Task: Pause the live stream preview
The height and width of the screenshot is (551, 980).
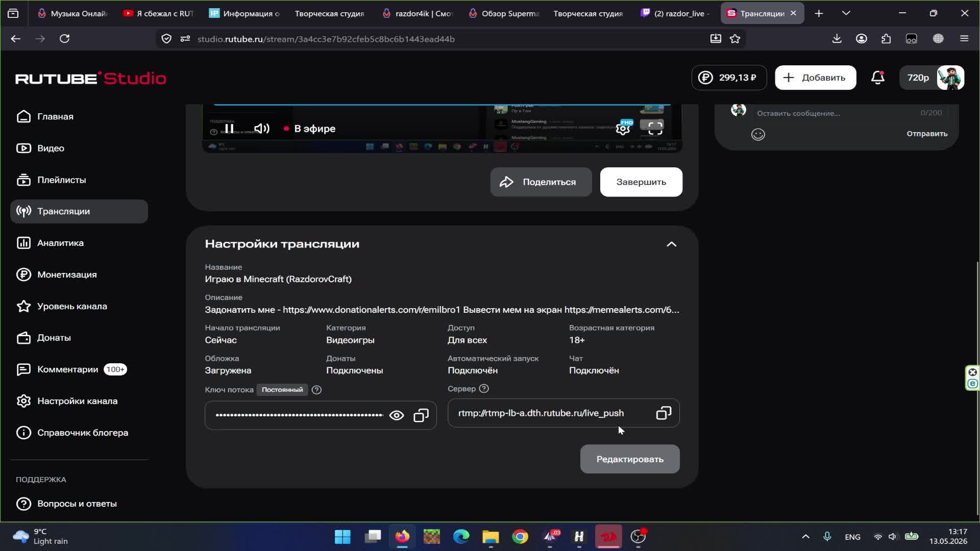Action: (229, 129)
